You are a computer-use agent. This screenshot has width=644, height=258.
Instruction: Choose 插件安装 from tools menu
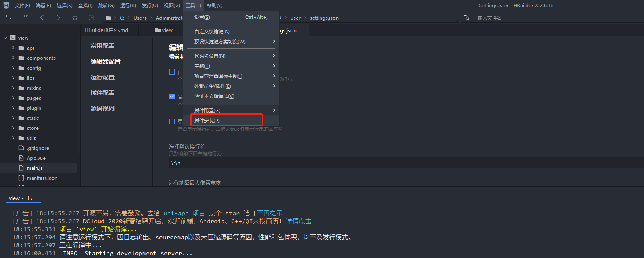tap(231, 121)
